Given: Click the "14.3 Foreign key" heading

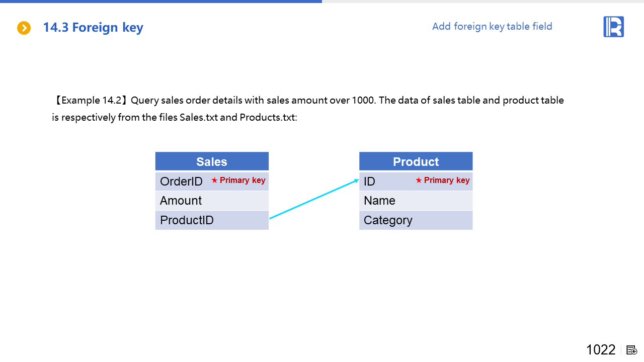Looking at the screenshot, I should [93, 27].
